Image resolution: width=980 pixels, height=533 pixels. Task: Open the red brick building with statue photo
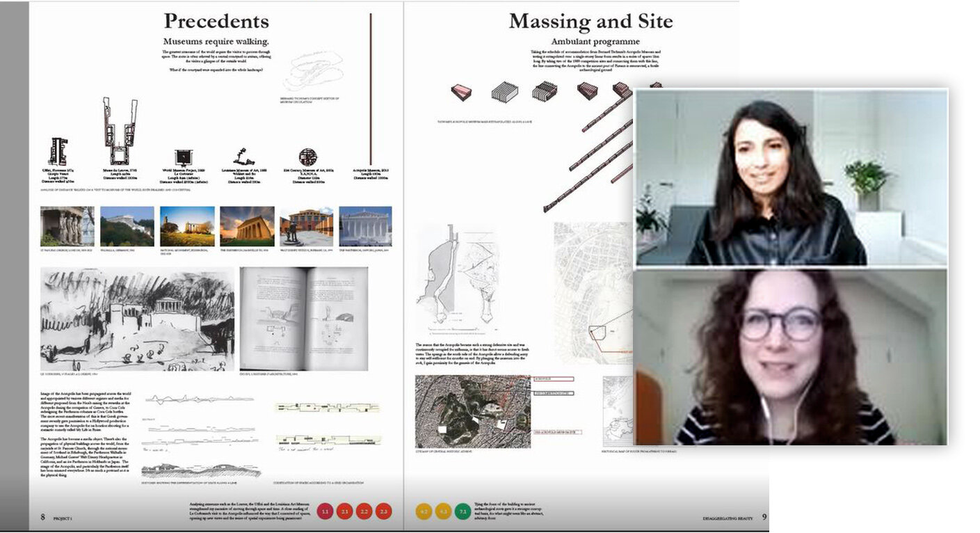tap(306, 226)
